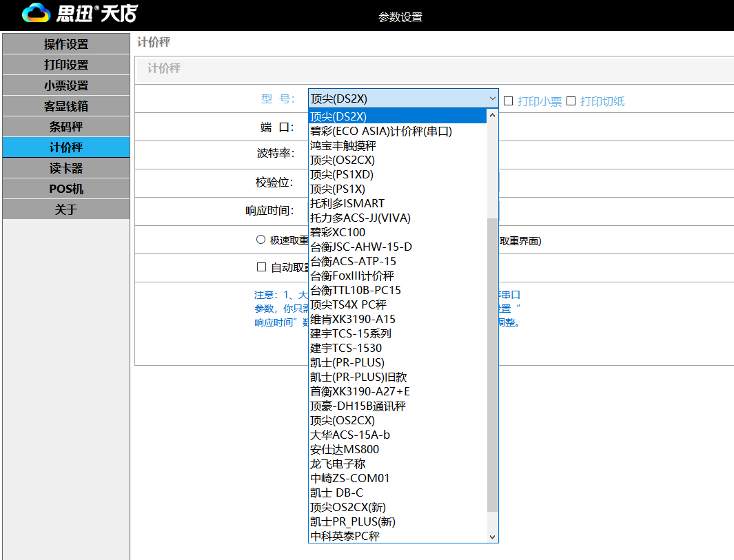Viewport: 734px width, 560px height.
Task: Pick 顶豪-DH15B通讯秤 model
Action: point(398,406)
